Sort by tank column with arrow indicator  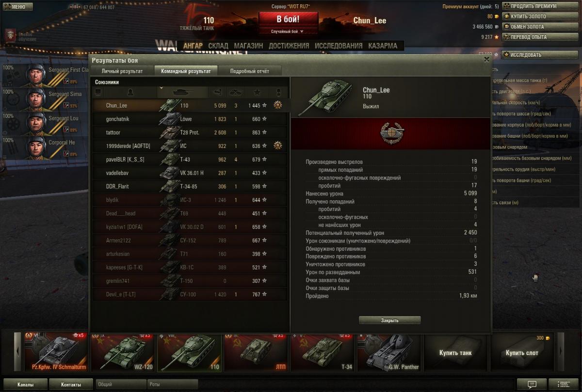point(182,92)
